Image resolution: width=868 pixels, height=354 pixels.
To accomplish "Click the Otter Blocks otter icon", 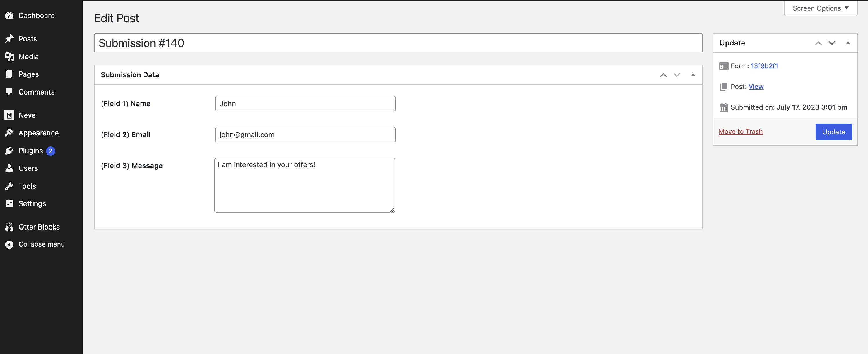I will [10, 227].
